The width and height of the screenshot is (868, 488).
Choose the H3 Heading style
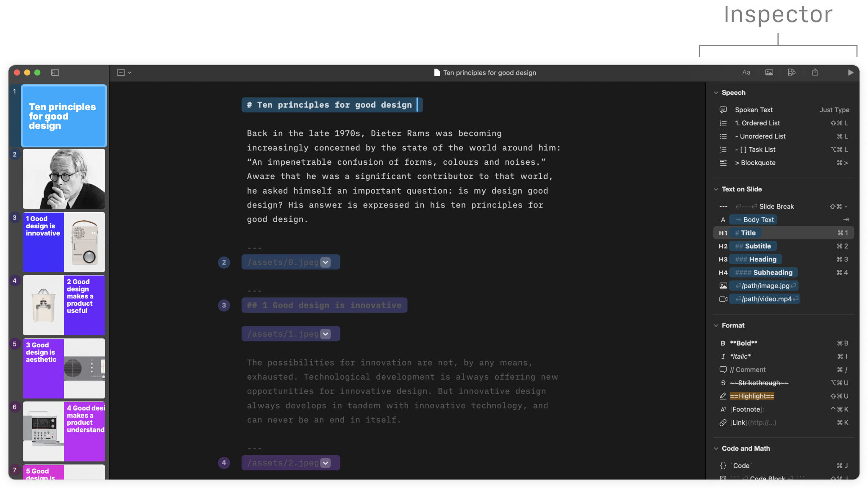tap(784, 259)
